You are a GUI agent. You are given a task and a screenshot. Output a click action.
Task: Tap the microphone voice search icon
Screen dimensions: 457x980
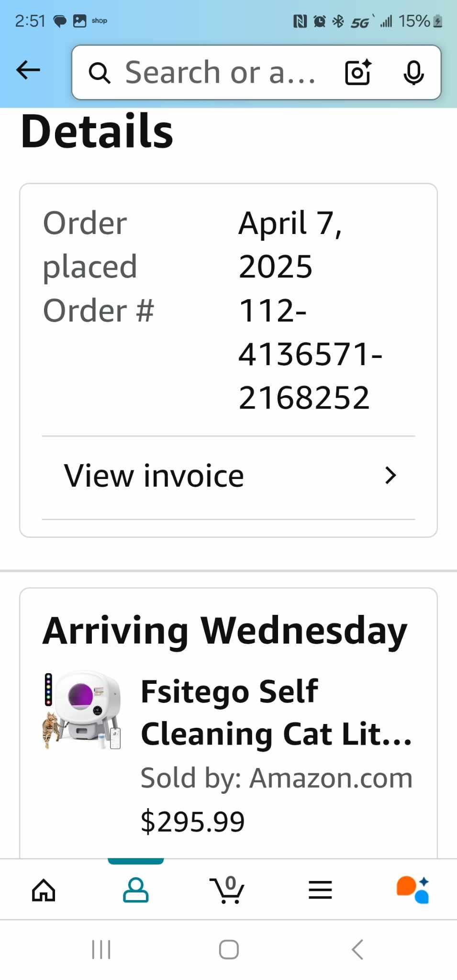pyautogui.click(x=413, y=73)
